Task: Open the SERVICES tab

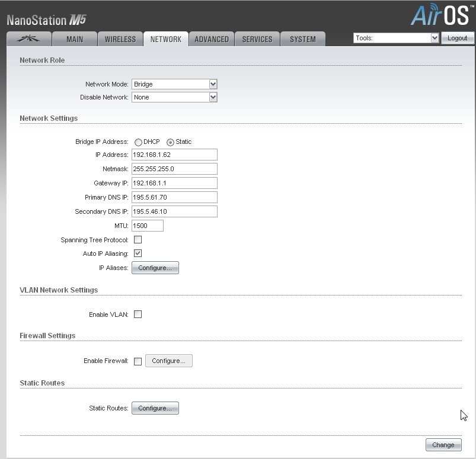Action: [257, 39]
